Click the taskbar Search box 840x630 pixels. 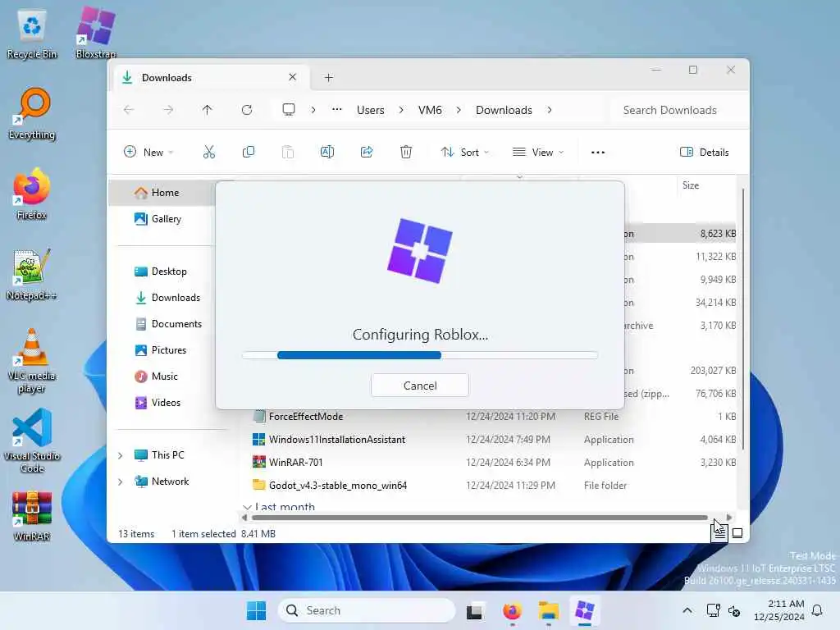(x=367, y=610)
